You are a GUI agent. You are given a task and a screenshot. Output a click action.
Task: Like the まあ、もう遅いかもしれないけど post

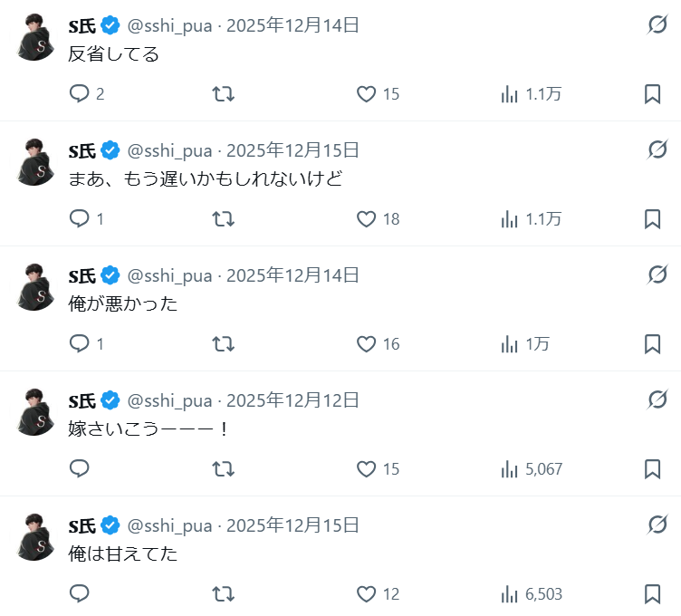(x=366, y=219)
